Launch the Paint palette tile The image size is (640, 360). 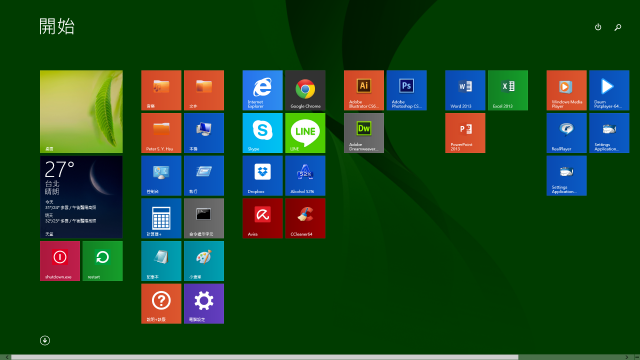pos(204,261)
